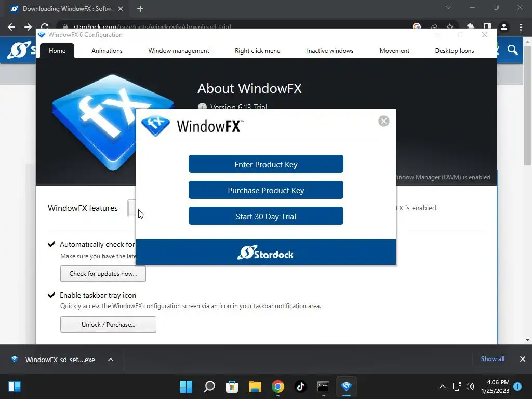Image resolution: width=532 pixels, height=399 pixels.
Task: Click the Chrome side panel icon
Action: pos(487,26)
